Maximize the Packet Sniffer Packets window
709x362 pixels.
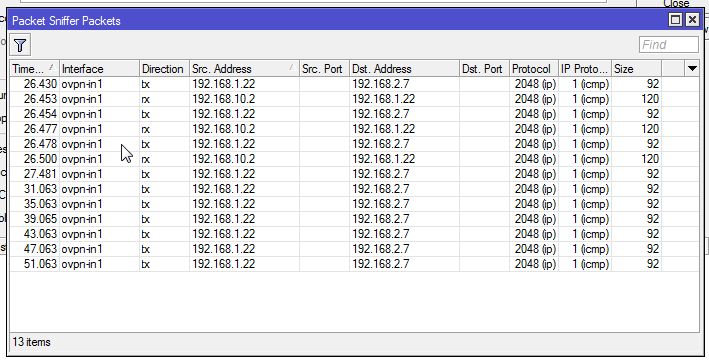675,20
